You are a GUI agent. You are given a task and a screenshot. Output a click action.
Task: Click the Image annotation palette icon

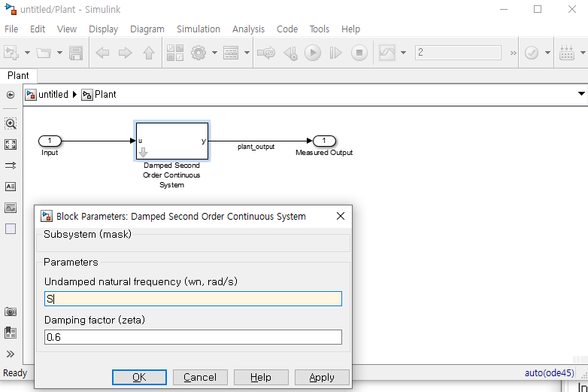pos(11,208)
